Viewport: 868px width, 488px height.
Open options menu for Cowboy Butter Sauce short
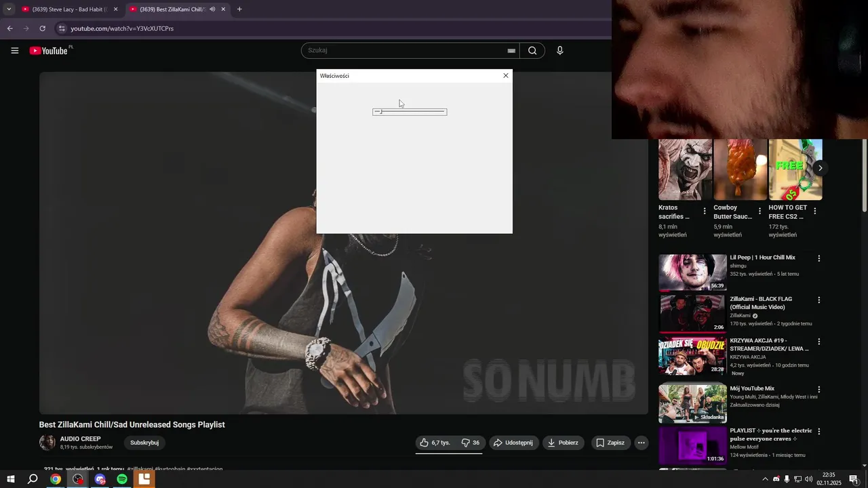759,211
